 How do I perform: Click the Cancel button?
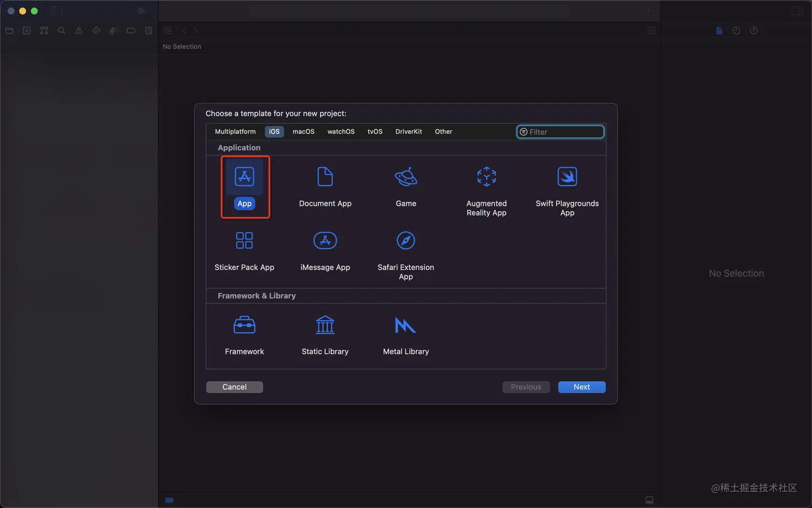[x=235, y=387]
